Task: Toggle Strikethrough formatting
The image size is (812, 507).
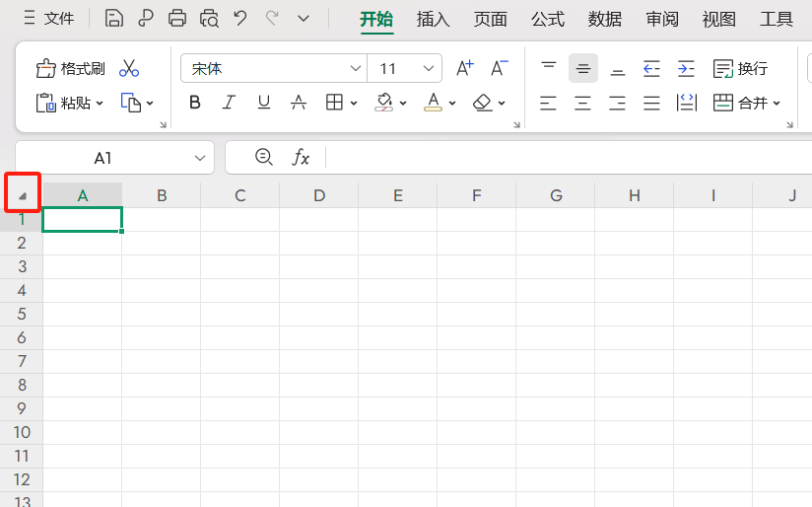Action: tap(299, 103)
